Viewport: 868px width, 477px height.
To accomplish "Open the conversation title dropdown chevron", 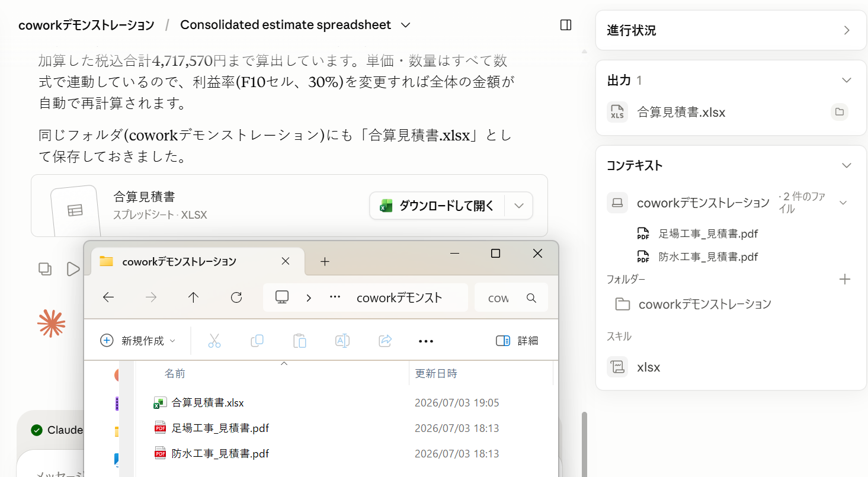I will tap(405, 25).
